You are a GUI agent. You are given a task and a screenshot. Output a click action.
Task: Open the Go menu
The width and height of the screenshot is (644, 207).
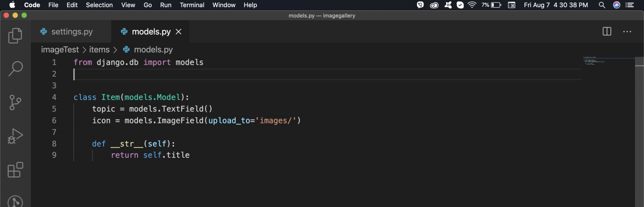[x=148, y=5]
